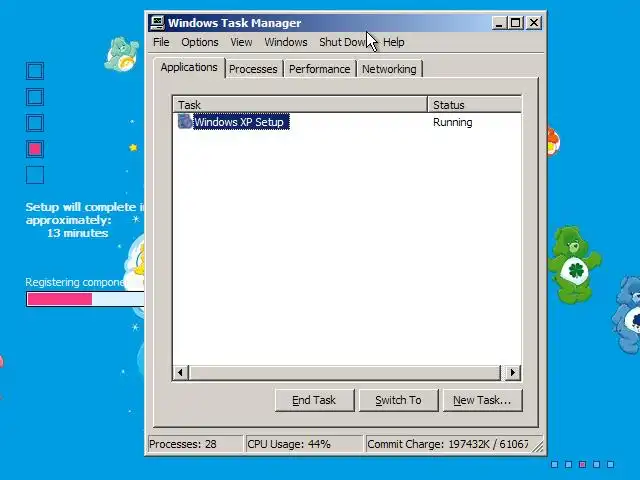The height and width of the screenshot is (480, 640).
Task: Switch to the Networking tab
Action: tap(389, 69)
